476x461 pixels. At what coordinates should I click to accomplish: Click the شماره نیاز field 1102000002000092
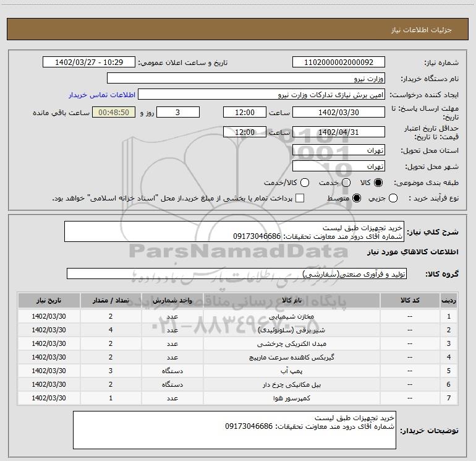point(339,62)
